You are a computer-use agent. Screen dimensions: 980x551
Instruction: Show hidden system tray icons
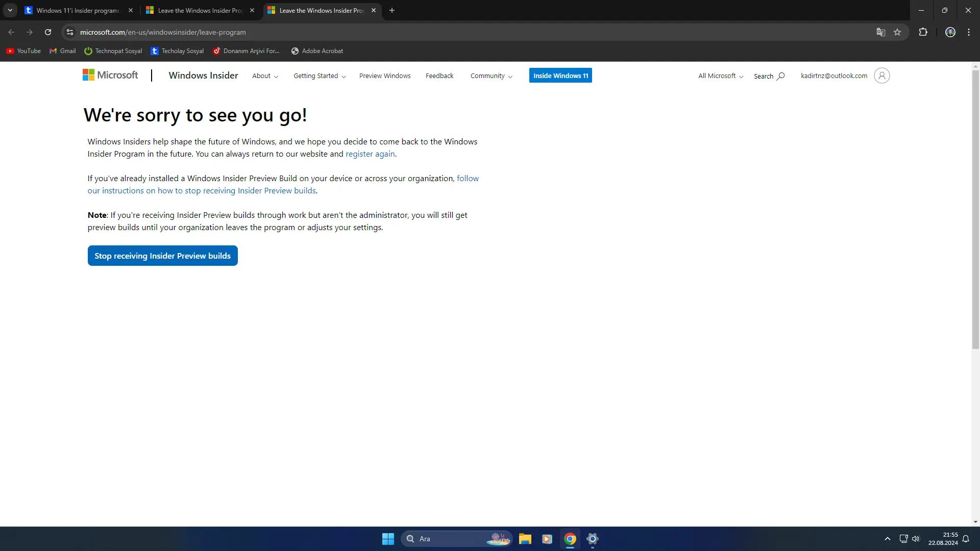(x=888, y=539)
